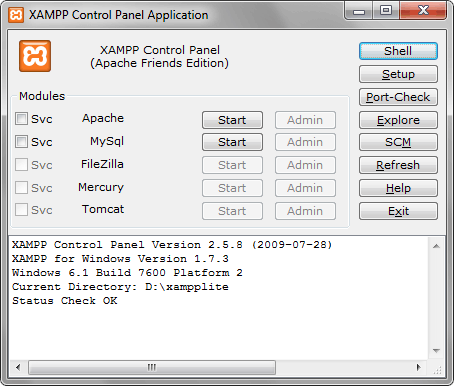
Task: Enable Apache Svc checkbox
Action: pyautogui.click(x=21, y=119)
